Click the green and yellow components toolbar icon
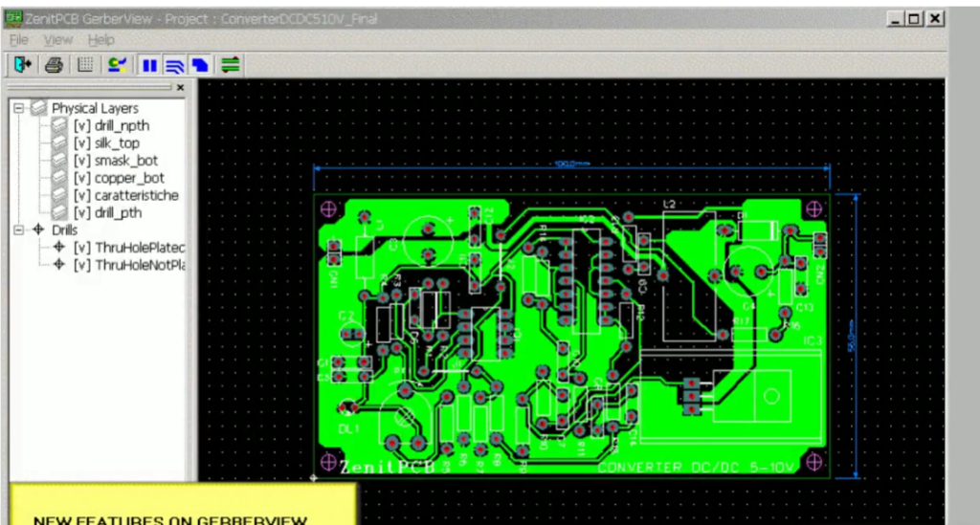 (x=117, y=65)
